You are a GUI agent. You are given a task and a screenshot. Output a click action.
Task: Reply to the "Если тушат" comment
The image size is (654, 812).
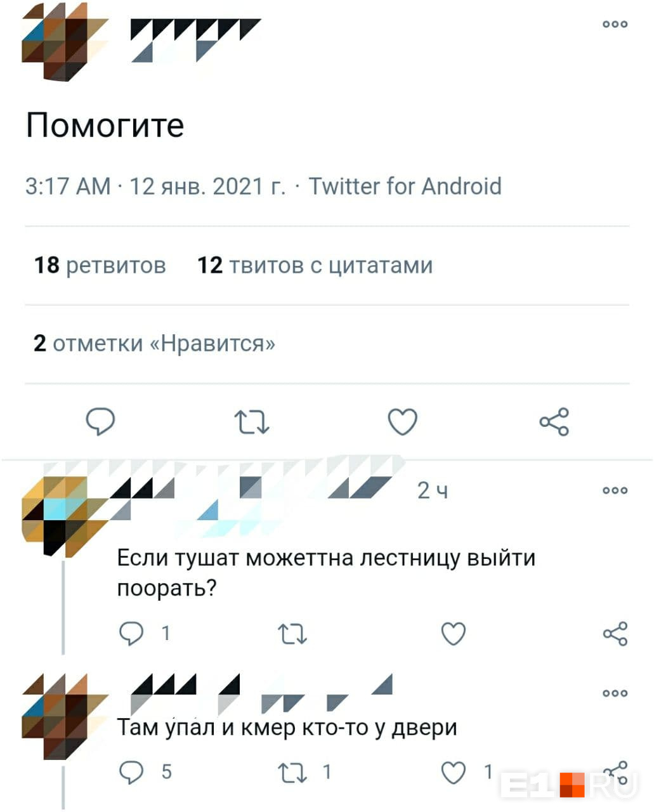click(x=131, y=633)
